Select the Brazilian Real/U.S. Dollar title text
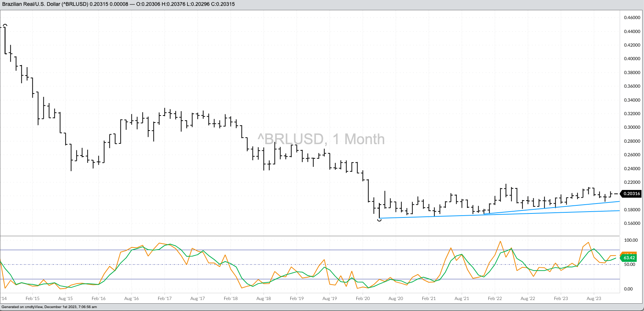 click(45, 4)
